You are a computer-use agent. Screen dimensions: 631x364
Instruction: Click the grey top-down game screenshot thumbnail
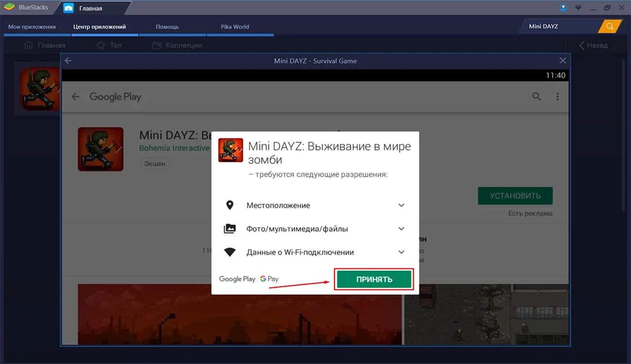[x=486, y=314]
